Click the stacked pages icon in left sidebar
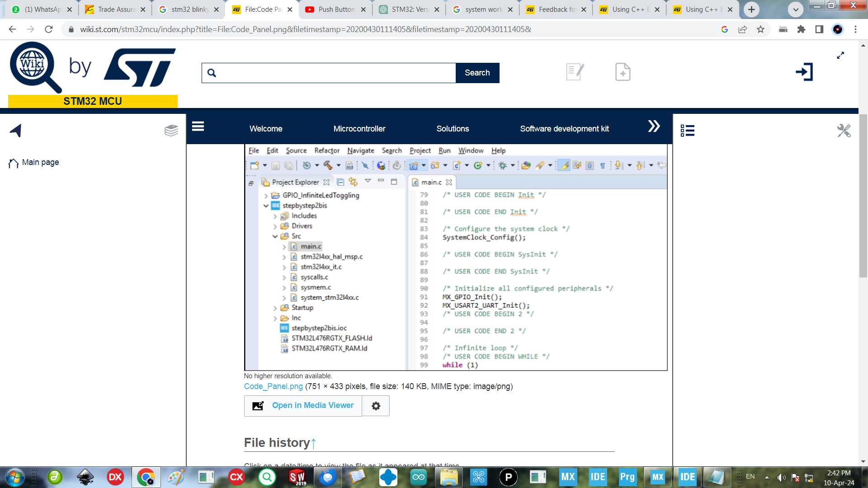This screenshot has height=488, width=868. tap(171, 131)
